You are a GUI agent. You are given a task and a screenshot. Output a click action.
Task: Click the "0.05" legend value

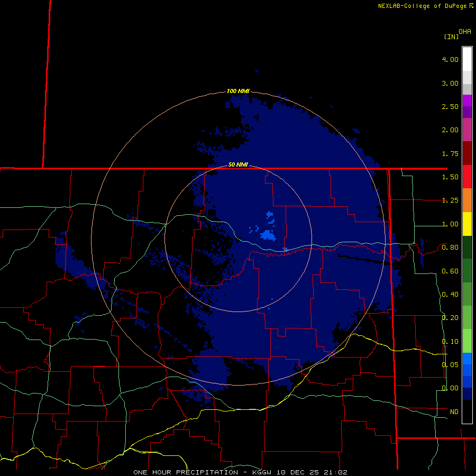point(450,364)
